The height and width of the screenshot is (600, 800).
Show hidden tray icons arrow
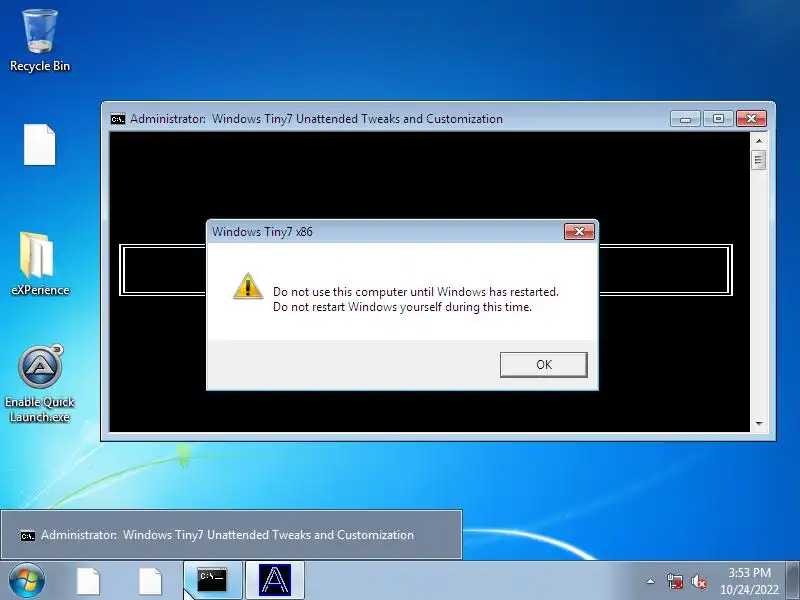coord(651,581)
